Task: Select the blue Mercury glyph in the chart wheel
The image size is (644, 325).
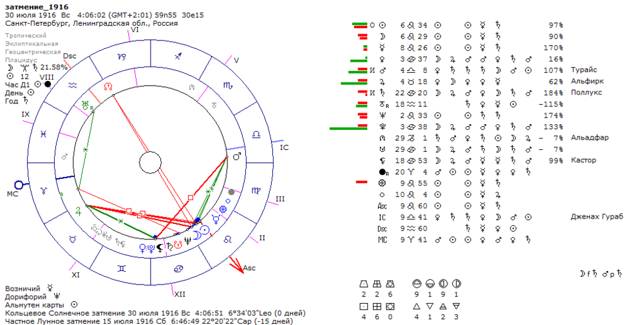Action: (216, 219)
